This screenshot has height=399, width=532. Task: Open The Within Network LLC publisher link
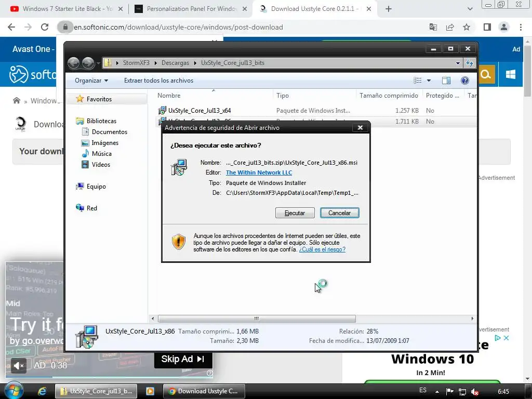(259, 172)
